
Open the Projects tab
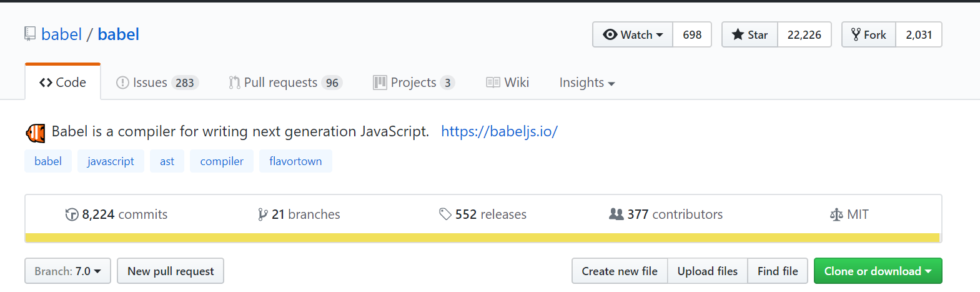414,83
